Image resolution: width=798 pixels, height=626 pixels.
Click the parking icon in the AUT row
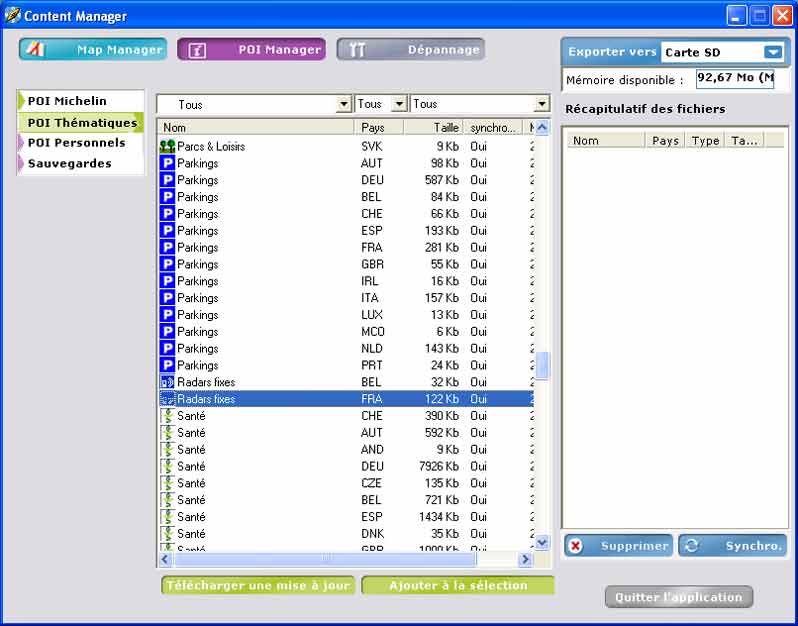[167, 163]
